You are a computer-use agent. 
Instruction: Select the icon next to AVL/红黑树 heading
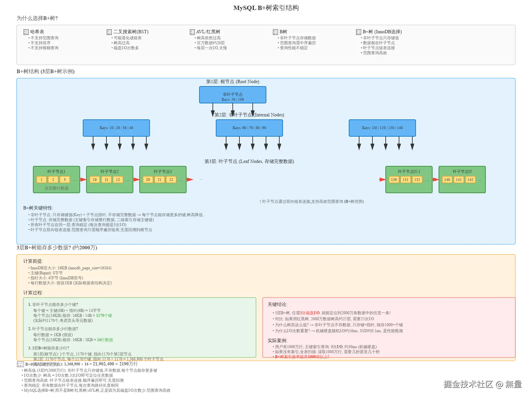point(192,32)
